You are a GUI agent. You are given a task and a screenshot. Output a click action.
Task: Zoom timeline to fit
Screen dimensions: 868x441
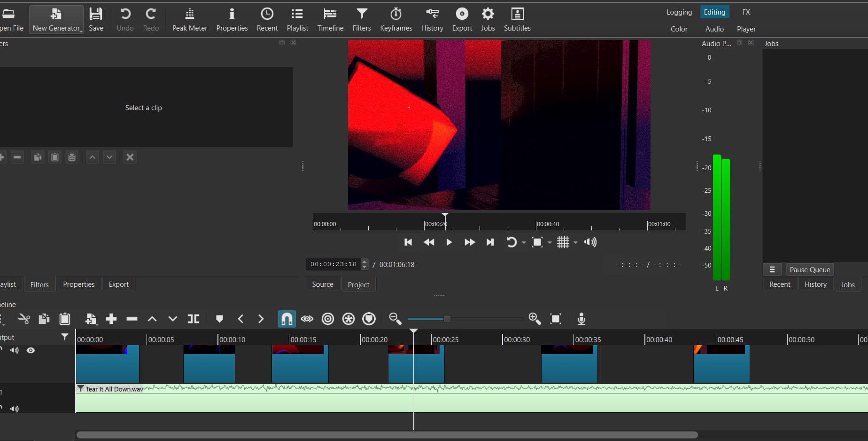(x=556, y=319)
